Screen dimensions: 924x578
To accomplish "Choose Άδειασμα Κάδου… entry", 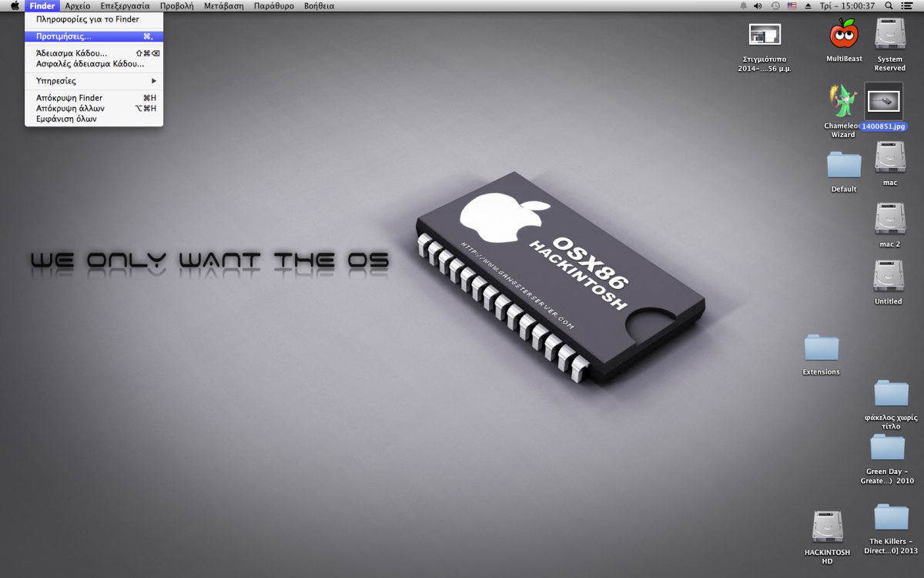I will point(94,53).
